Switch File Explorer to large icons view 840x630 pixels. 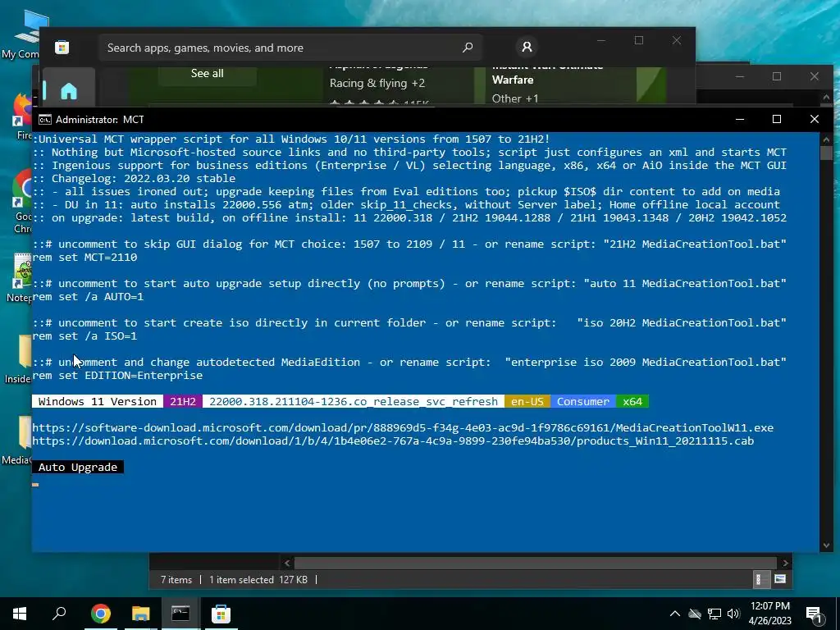pyautogui.click(x=780, y=579)
